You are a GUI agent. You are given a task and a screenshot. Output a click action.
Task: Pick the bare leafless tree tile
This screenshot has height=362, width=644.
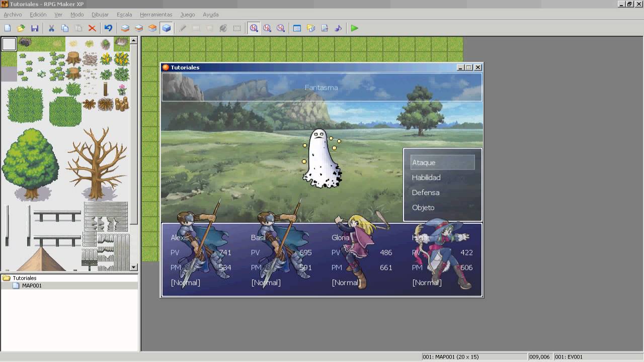pyautogui.click(x=97, y=163)
